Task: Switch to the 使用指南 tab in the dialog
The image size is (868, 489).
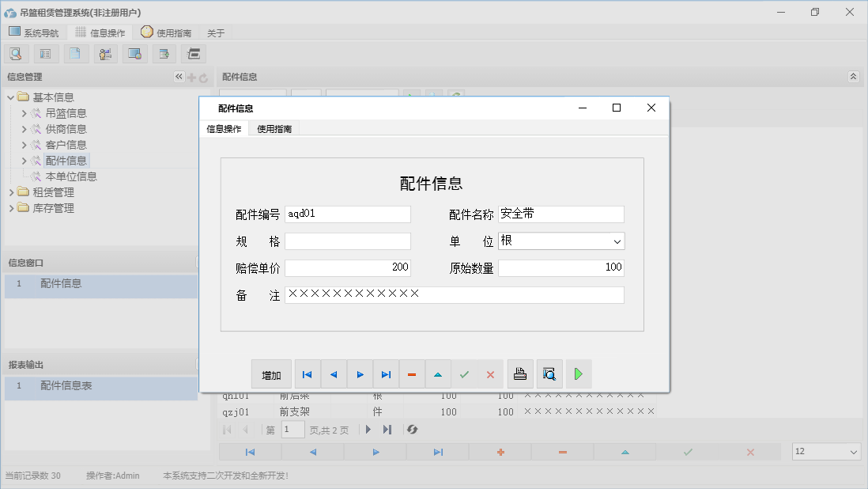Action: tap(273, 127)
